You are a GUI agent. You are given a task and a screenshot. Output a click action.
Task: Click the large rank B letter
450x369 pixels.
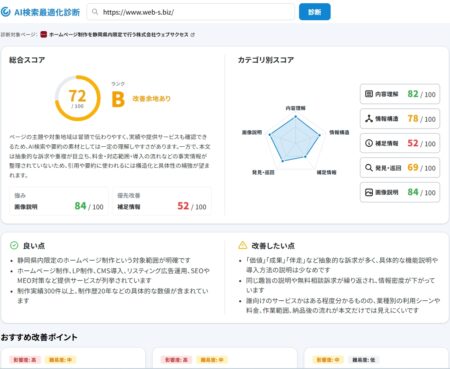118,99
